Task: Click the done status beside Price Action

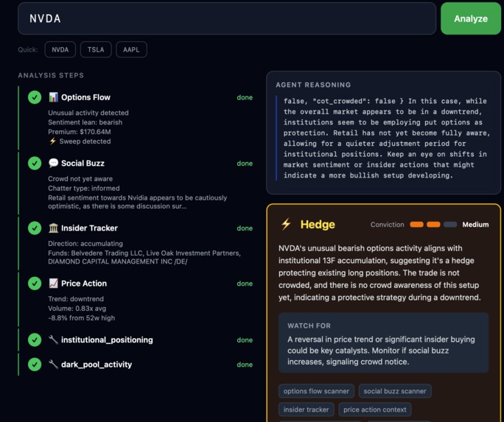Action: pyautogui.click(x=245, y=284)
